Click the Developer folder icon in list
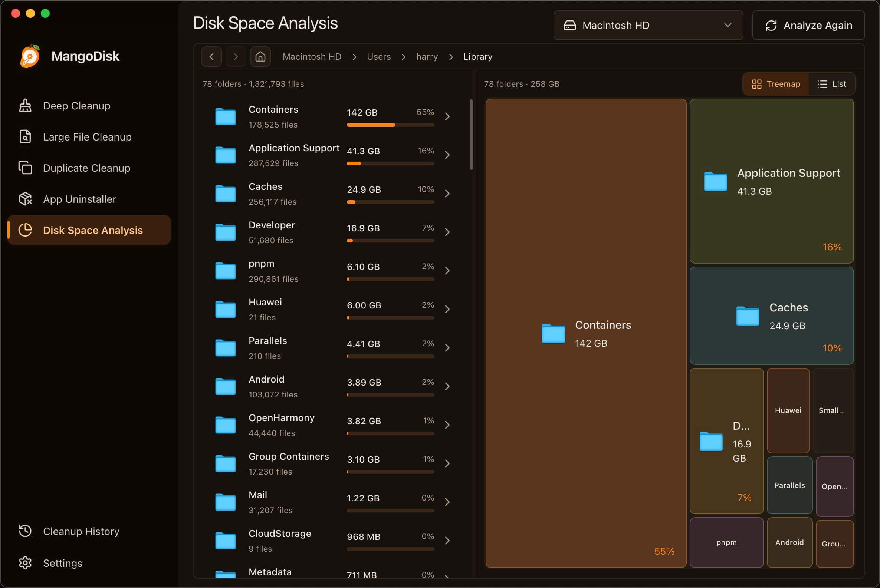The height and width of the screenshot is (588, 880). 226,232
